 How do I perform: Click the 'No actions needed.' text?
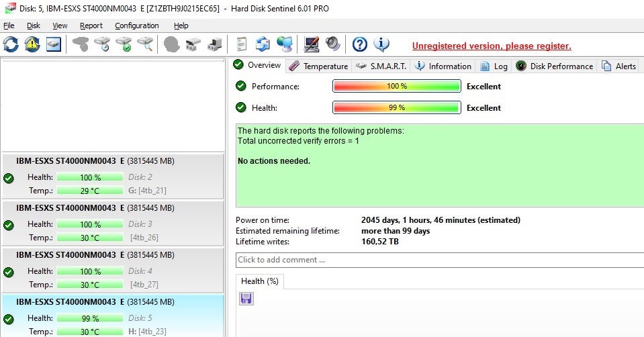point(274,161)
